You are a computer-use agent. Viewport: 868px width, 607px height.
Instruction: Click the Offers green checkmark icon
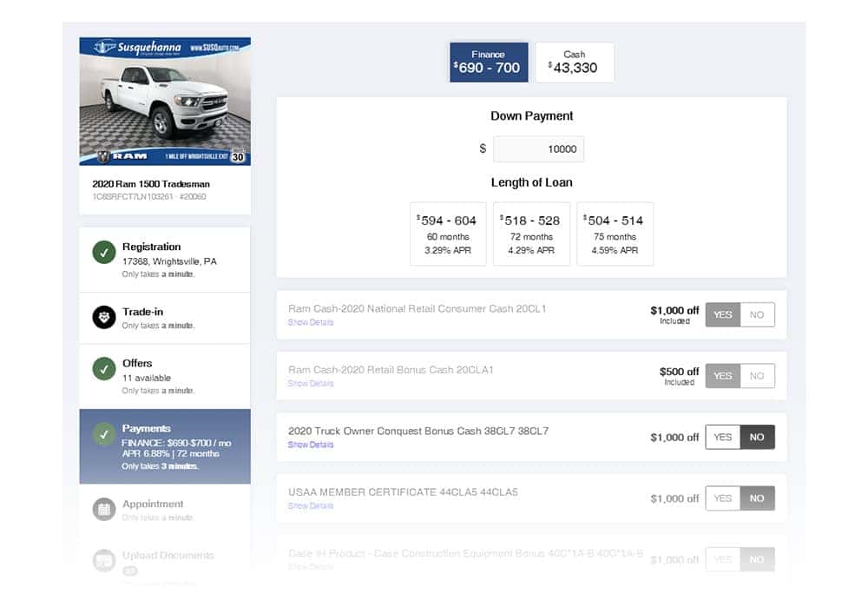coord(104,369)
